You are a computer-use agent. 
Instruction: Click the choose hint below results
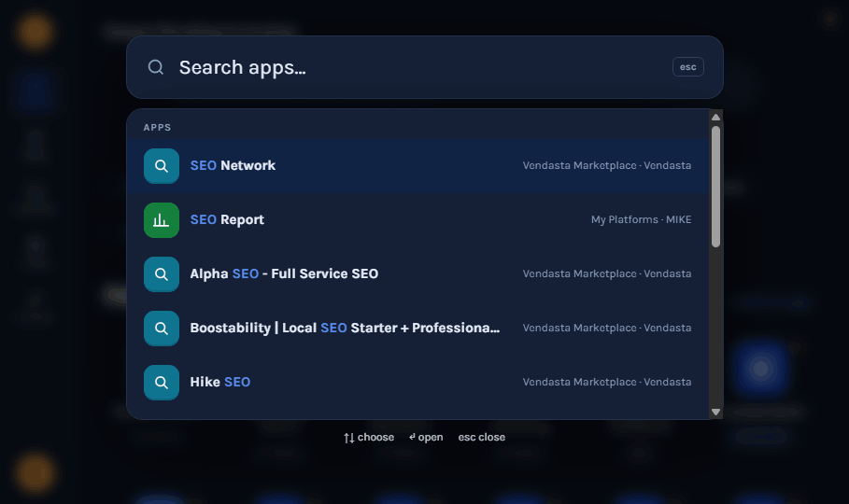[x=369, y=438]
